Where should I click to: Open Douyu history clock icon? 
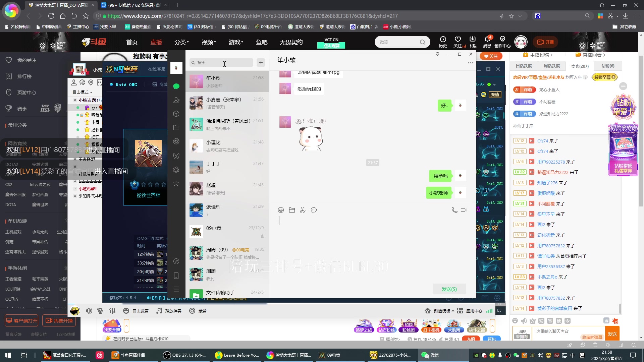443,42
